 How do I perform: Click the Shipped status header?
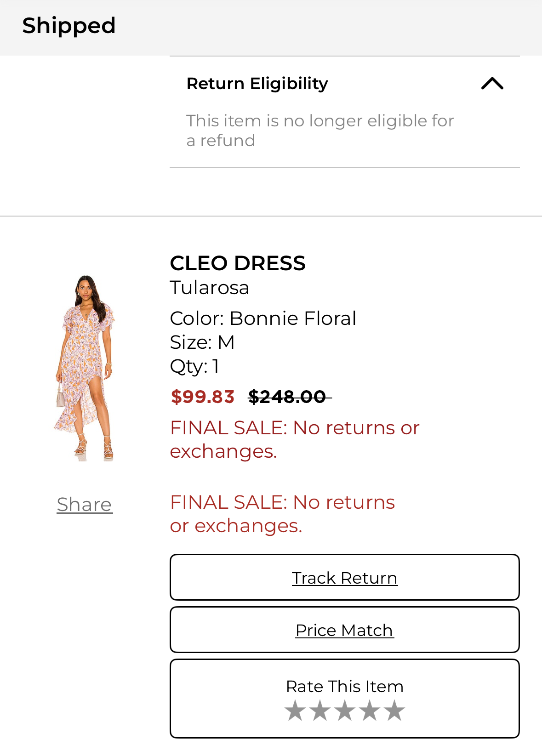click(69, 26)
